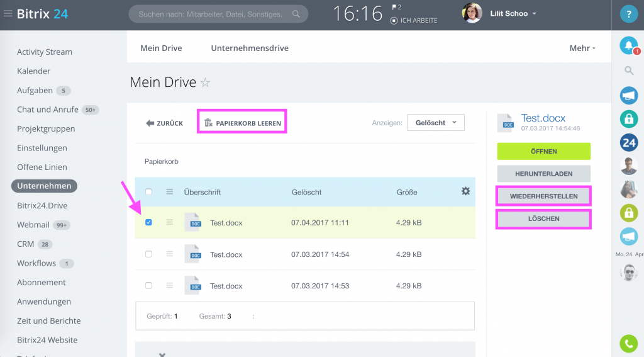Click the 16:16 clock display
644x357 pixels.
click(x=357, y=14)
